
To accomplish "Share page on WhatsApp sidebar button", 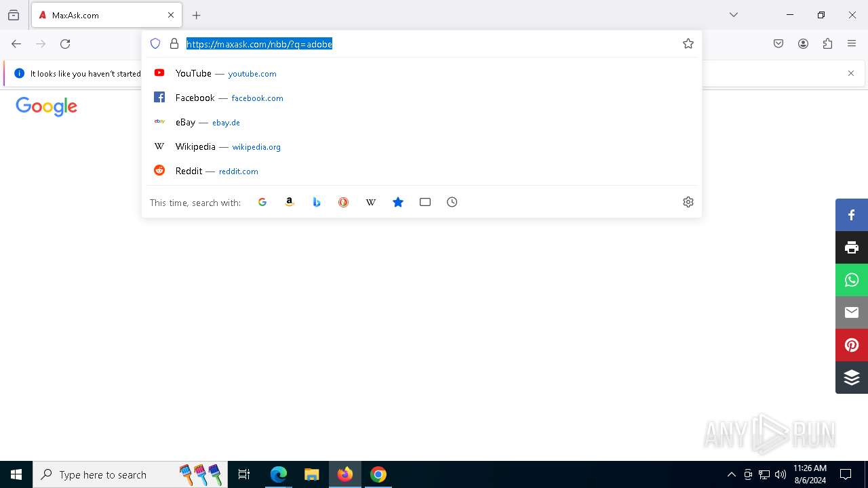I will 852,280.
